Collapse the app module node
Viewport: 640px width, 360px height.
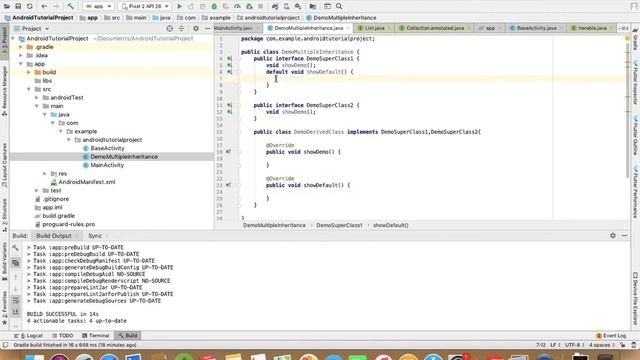tap(21, 64)
